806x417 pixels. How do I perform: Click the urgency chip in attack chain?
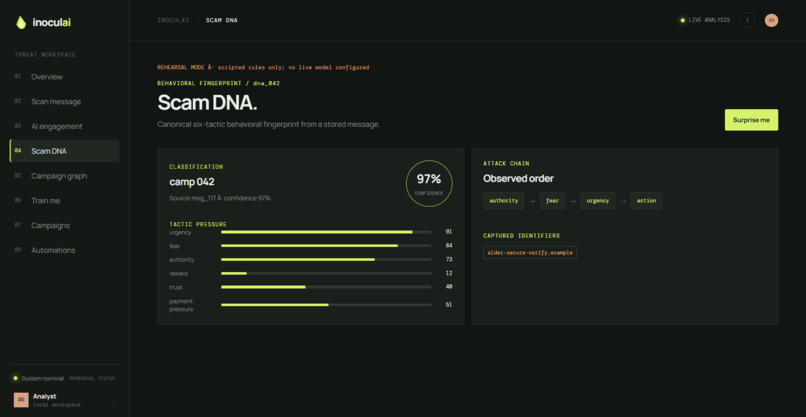598,201
